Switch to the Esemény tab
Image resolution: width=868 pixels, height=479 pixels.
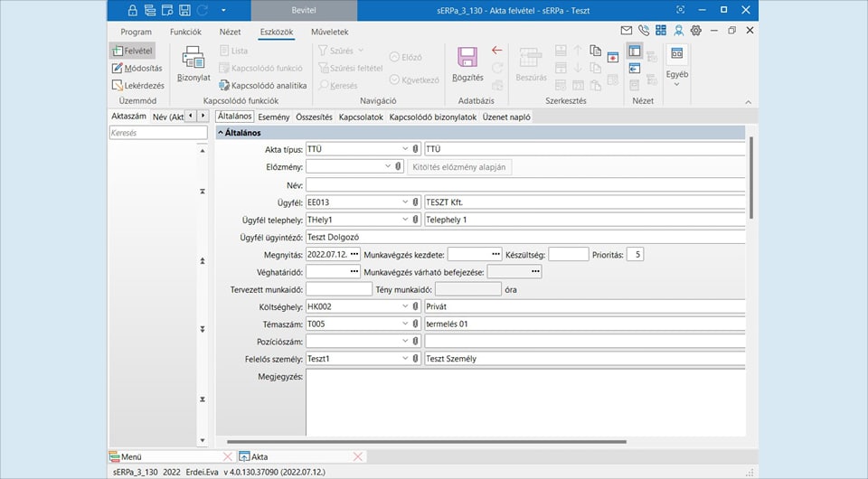click(x=273, y=117)
